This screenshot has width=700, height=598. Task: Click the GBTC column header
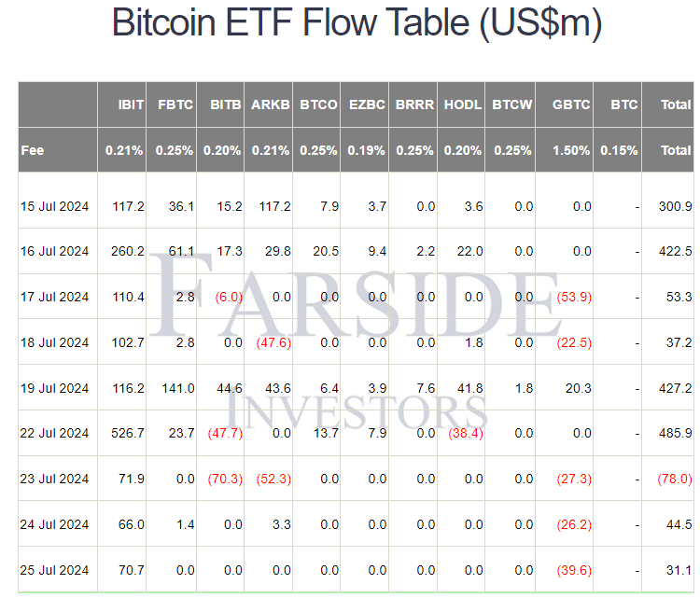point(571,104)
